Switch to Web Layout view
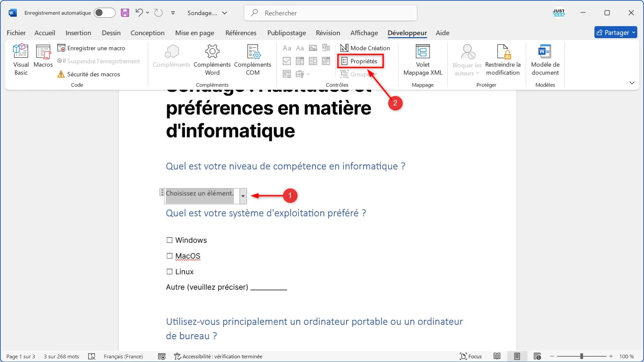Screen dimensions: 644x362 537,356
